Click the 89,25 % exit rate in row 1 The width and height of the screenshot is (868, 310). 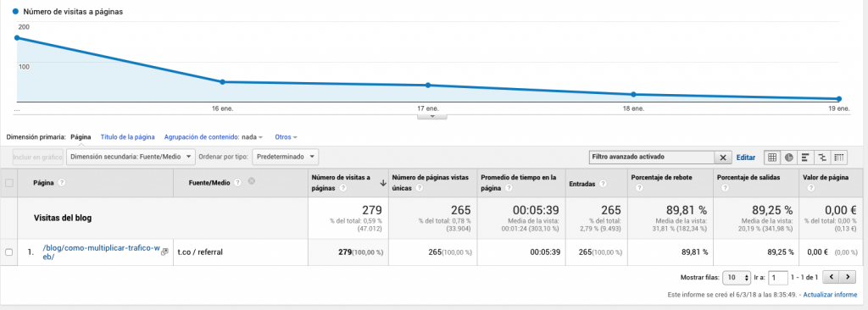[x=780, y=252]
